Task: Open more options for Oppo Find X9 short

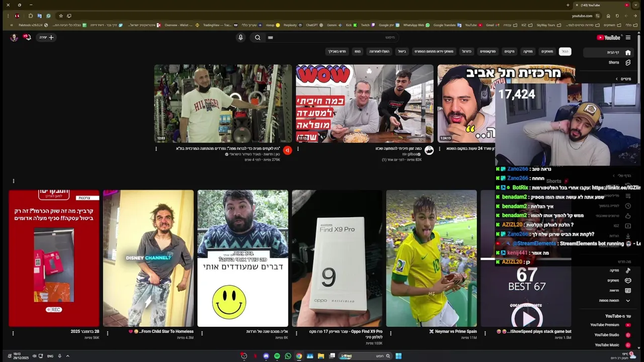Action: pos(296,333)
